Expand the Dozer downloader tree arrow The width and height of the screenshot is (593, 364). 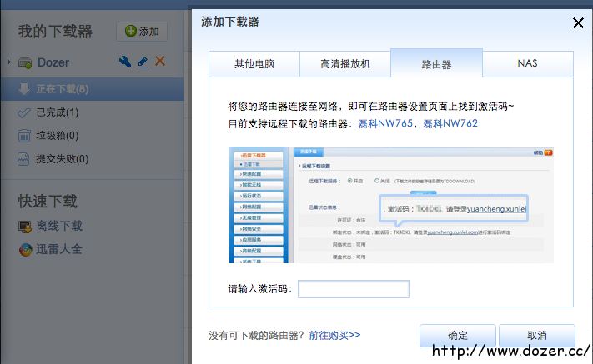(x=9, y=62)
